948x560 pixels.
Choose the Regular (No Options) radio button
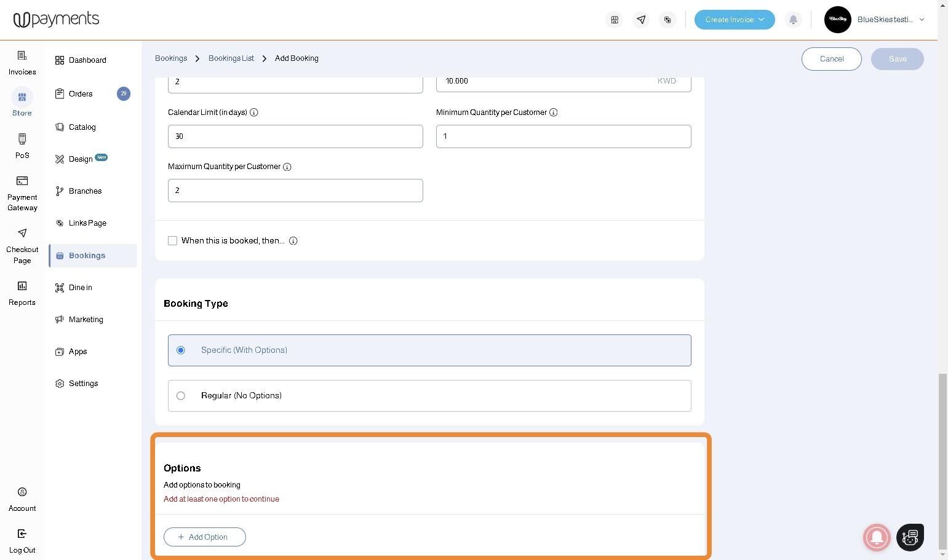point(181,396)
